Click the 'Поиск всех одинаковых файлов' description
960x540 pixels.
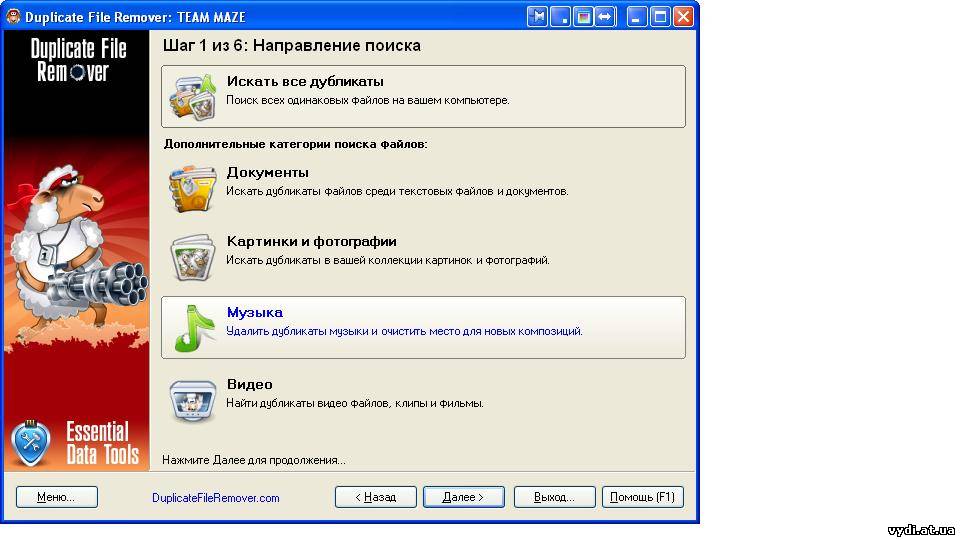click(367, 100)
